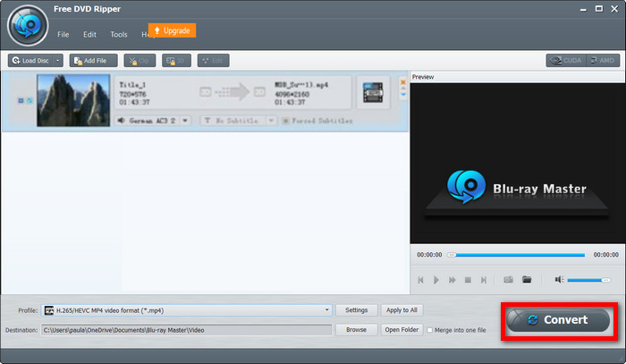The width and height of the screenshot is (626, 364).
Task: Open the File menu
Action: [63, 35]
